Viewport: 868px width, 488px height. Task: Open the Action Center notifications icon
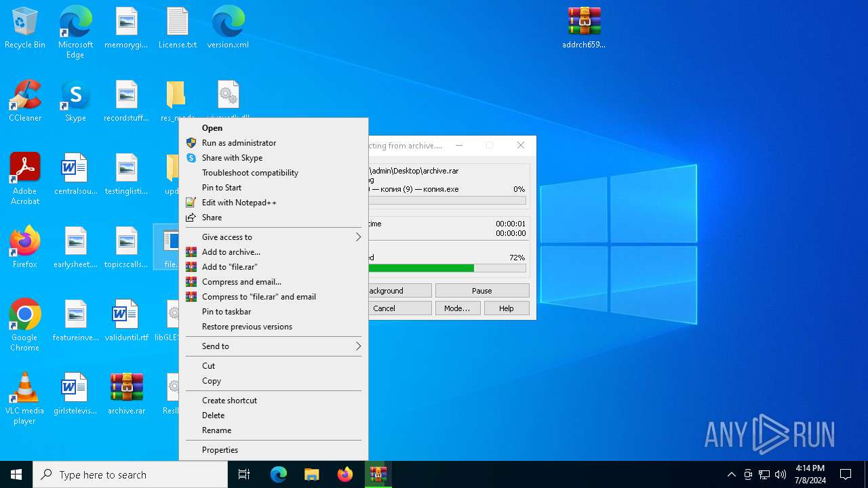coord(846,474)
